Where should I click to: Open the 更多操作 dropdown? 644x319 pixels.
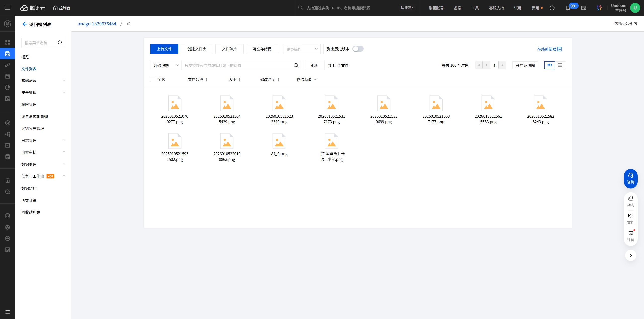[x=302, y=49]
